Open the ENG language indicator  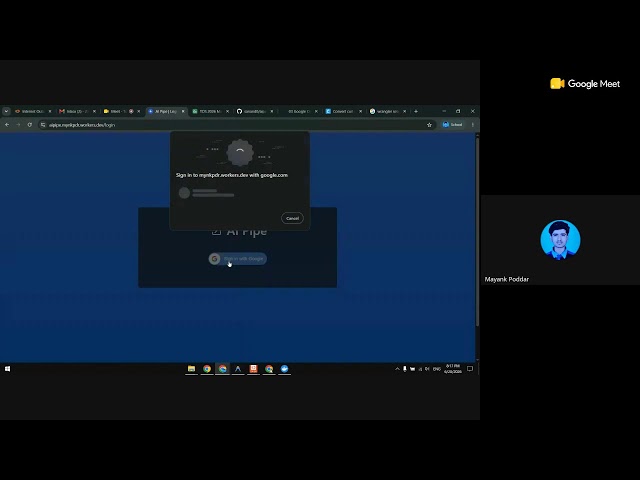click(437, 369)
